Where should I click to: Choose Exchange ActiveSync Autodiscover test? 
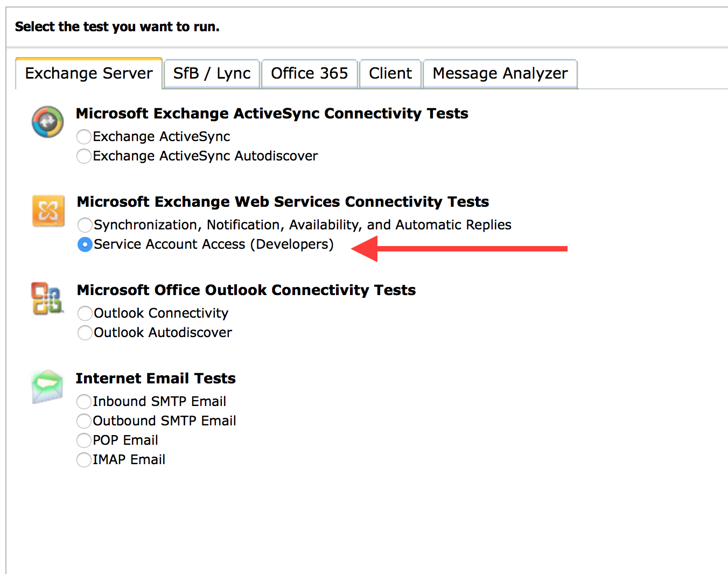(x=84, y=156)
